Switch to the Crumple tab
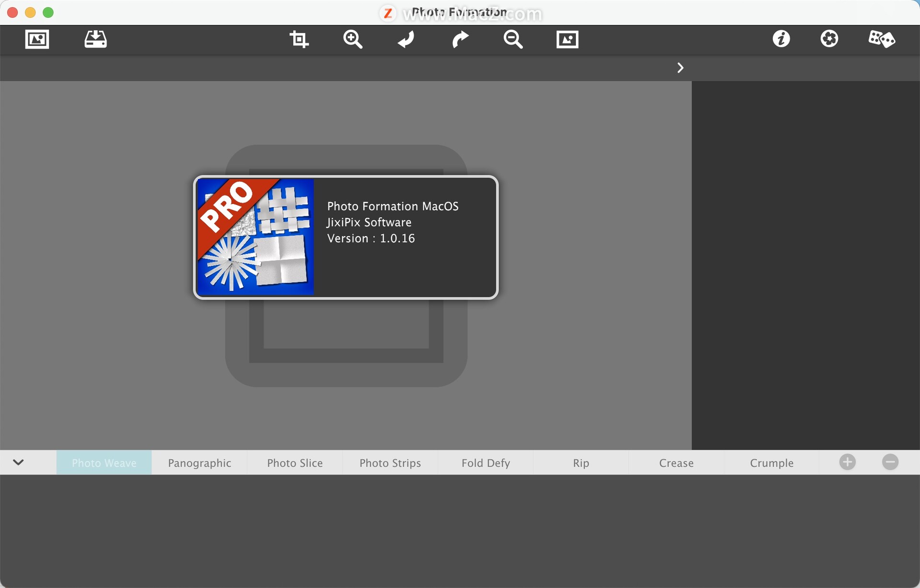Image resolution: width=920 pixels, height=588 pixels. tap(771, 463)
